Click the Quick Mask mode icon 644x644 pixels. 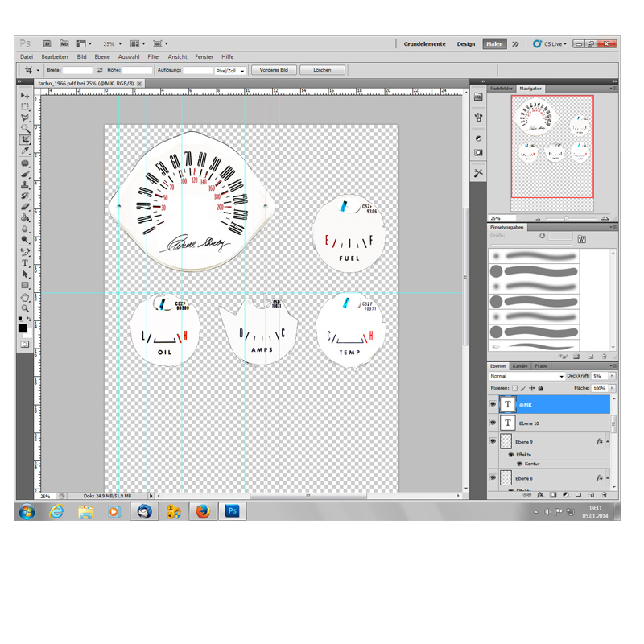(x=25, y=345)
